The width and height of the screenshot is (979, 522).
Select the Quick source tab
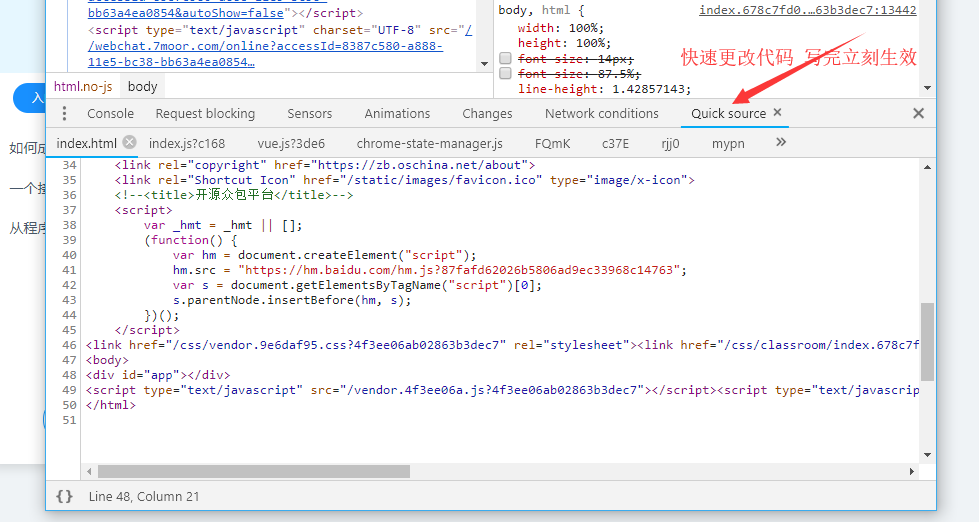728,114
